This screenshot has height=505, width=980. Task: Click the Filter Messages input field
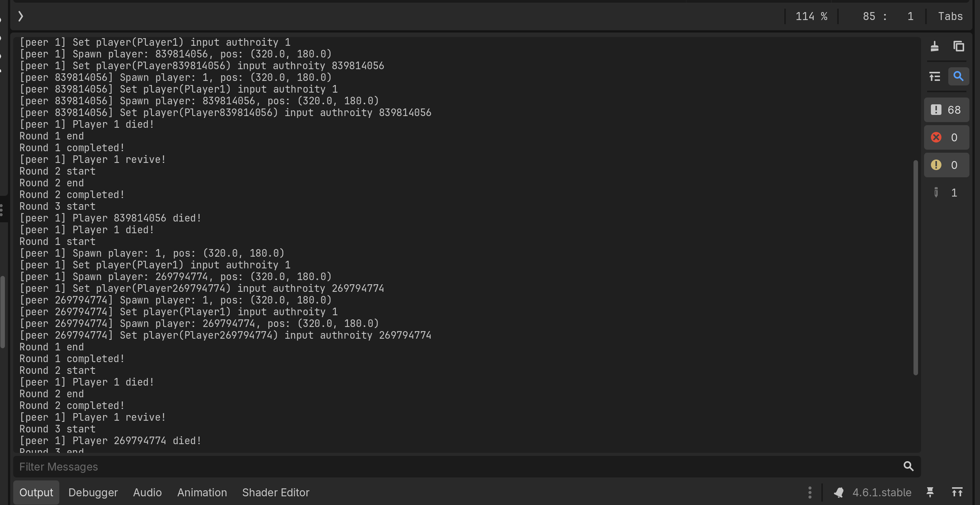tap(456, 466)
